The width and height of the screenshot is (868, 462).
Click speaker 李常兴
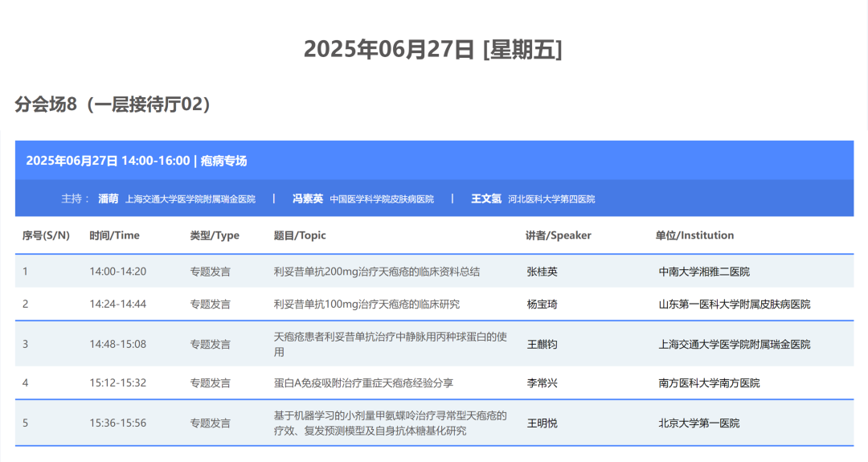(x=542, y=383)
